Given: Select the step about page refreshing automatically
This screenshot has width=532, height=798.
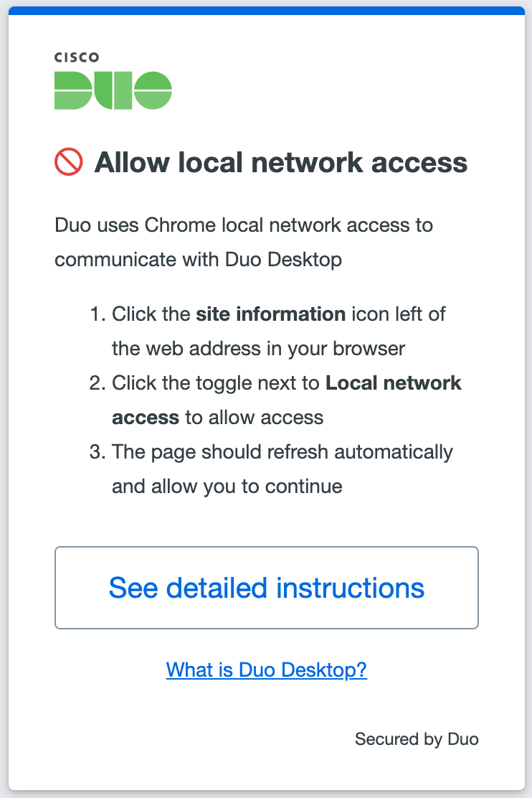Looking at the screenshot, I should 282,469.
